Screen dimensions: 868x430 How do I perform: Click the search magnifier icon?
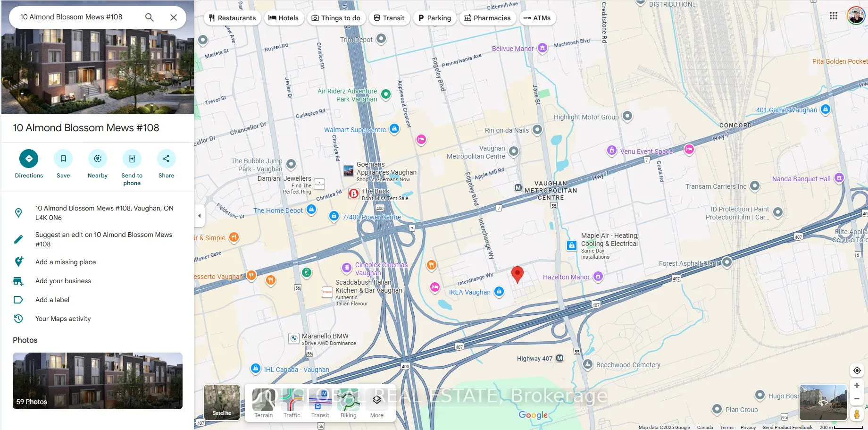(150, 17)
